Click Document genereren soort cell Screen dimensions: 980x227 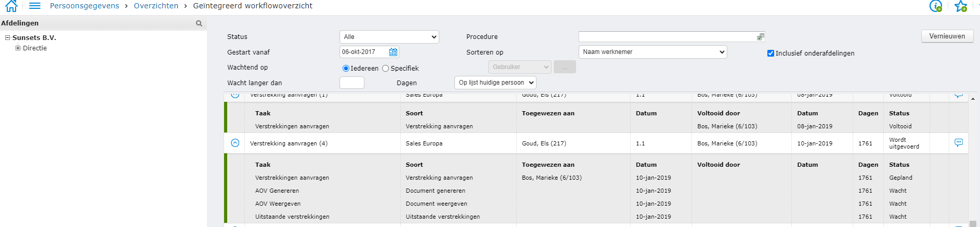pyautogui.click(x=435, y=191)
